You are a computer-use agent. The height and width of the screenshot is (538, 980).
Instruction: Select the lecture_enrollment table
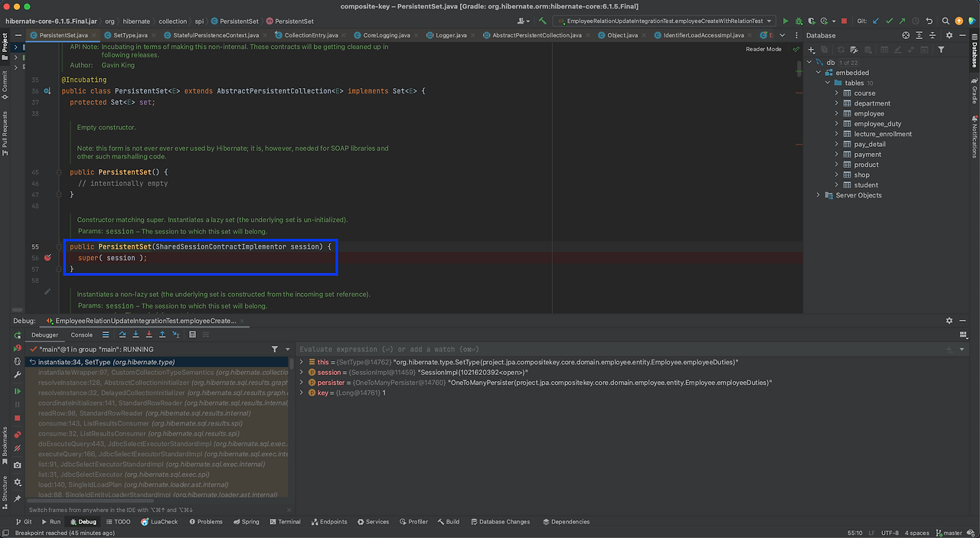click(x=883, y=134)
